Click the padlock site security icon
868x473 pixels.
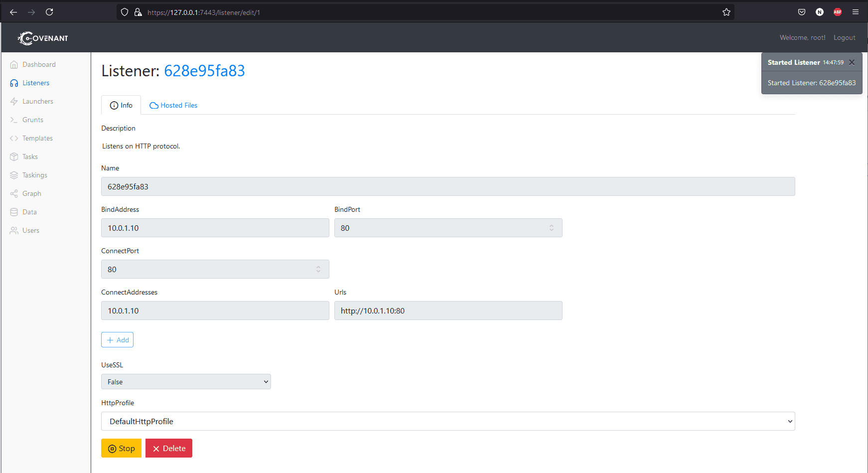[138, 12]
